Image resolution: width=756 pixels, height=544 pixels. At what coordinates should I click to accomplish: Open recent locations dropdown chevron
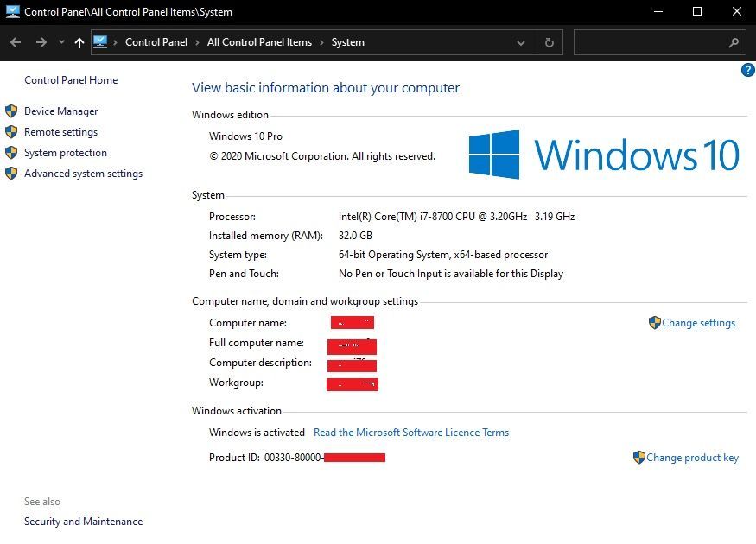(61, 42)
